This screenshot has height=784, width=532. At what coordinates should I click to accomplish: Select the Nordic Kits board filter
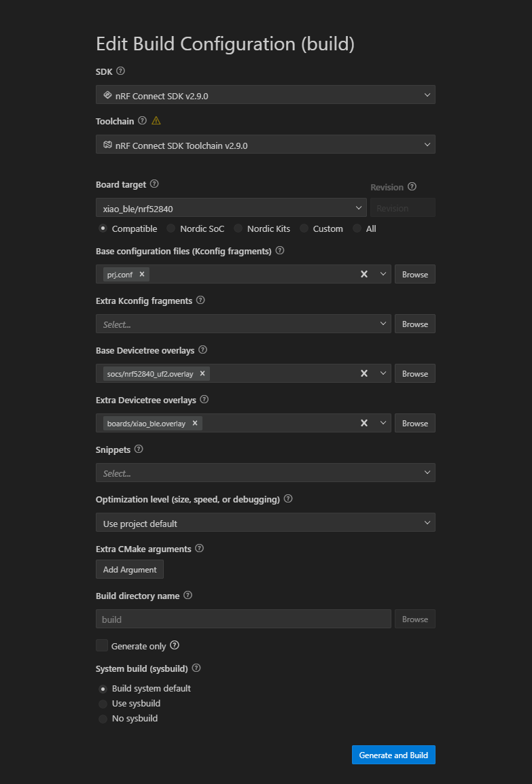click(238, 228)
